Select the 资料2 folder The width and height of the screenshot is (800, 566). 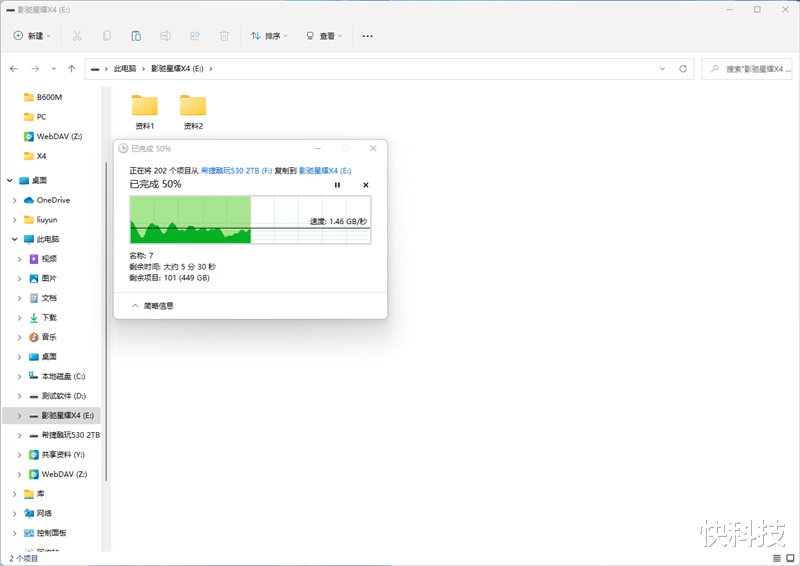[x=193, y=112]
